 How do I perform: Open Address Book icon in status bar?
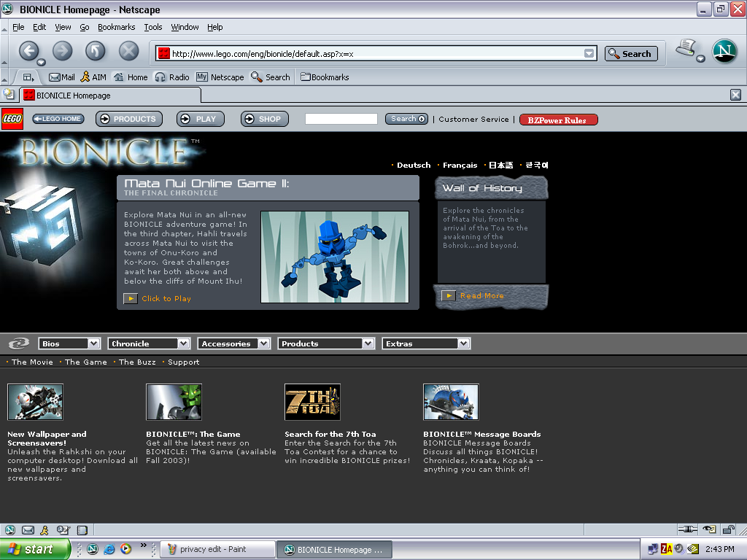tap(82, 530)
